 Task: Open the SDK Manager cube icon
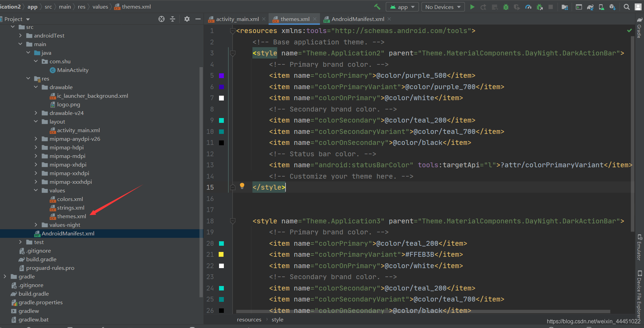(x=612, y=7)
